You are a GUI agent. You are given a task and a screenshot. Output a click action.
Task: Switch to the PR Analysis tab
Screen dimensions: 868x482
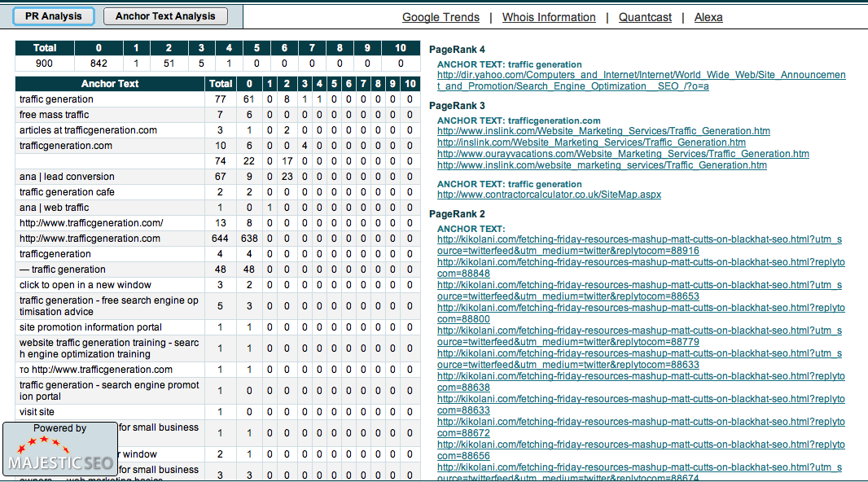coord(54,16)
